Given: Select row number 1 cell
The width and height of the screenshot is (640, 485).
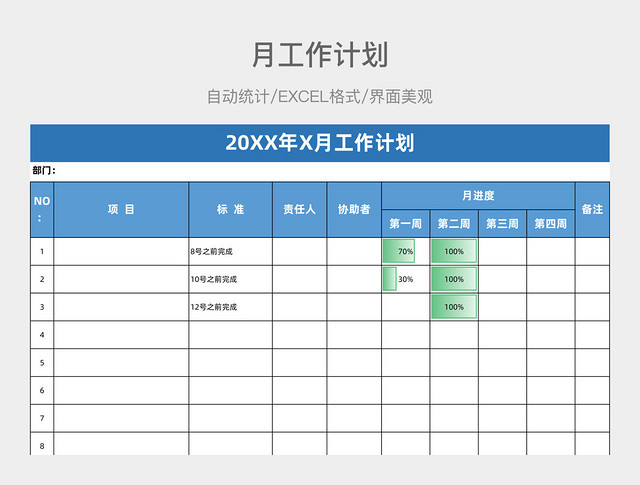Looking at the screenshot, I should 42,251.
